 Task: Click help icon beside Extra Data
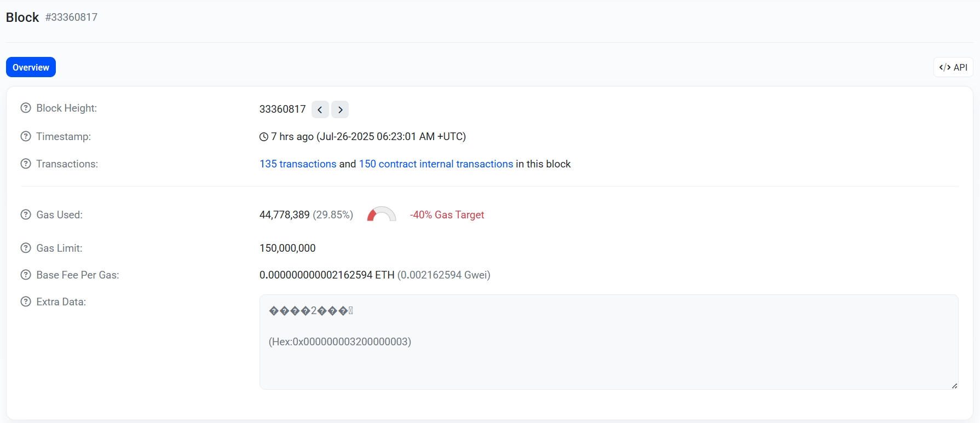26,302
